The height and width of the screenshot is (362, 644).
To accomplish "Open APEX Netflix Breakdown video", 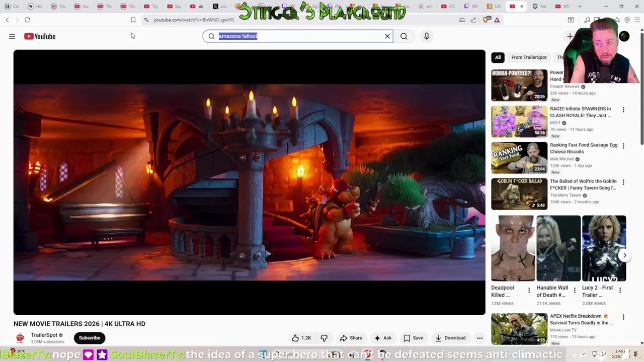I will coord(581,319).
